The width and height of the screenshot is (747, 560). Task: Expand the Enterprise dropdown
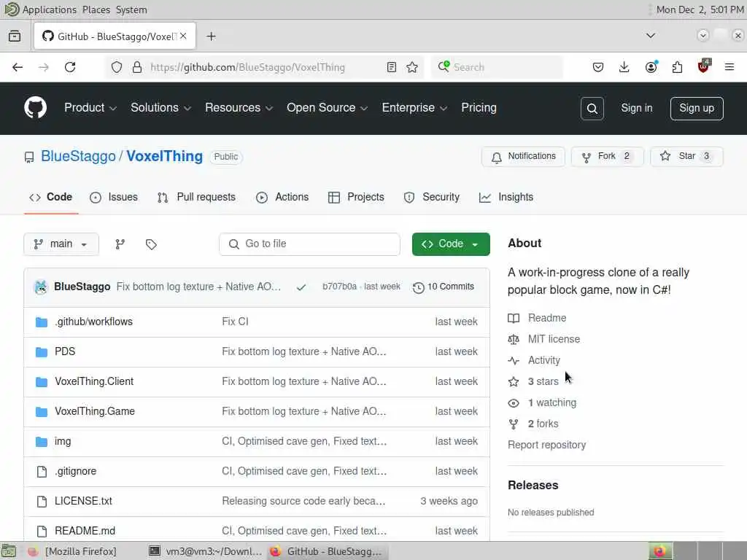[x=414, y=108]
